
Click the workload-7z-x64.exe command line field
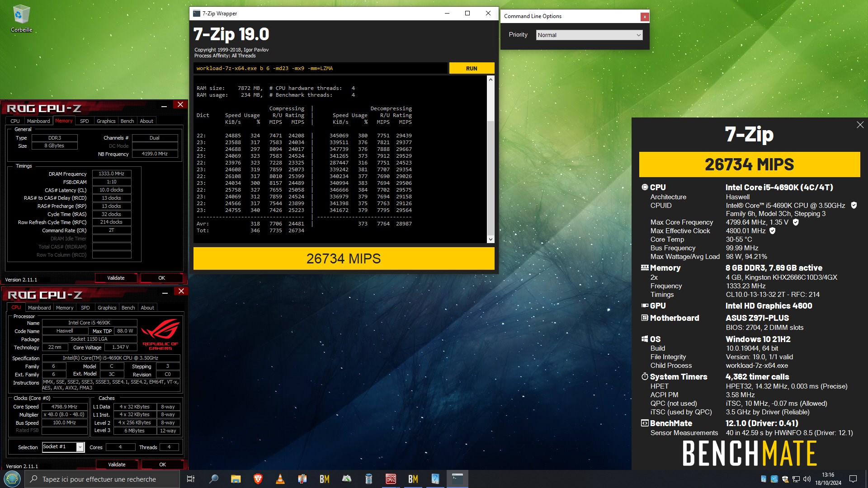320,68
